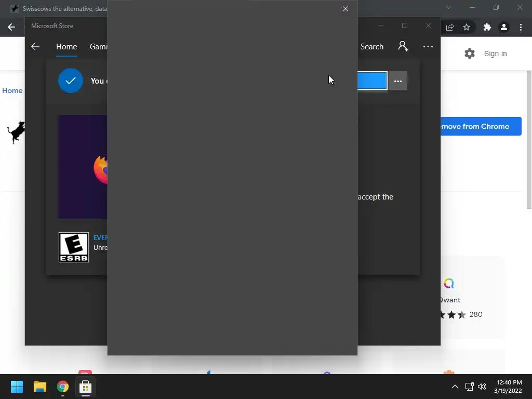Viewport: 532px width, 399px height.
Task: Open Chrome Extensions puzzle icon
Action: pyautogui.click(x=487, y=27)
